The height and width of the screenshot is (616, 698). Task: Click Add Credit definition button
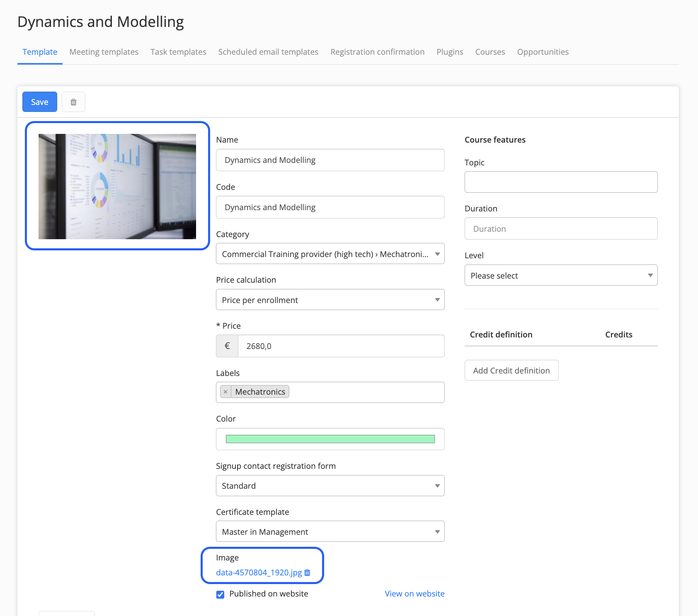(x=511, y=370)
